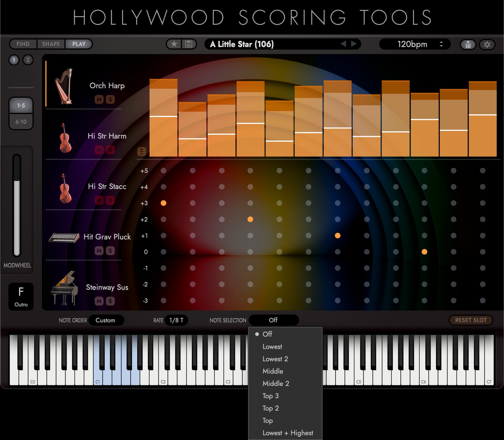504x440 pixels.
Task: Mute the Hi Str Harm track
Action: [x=99, y=150]
